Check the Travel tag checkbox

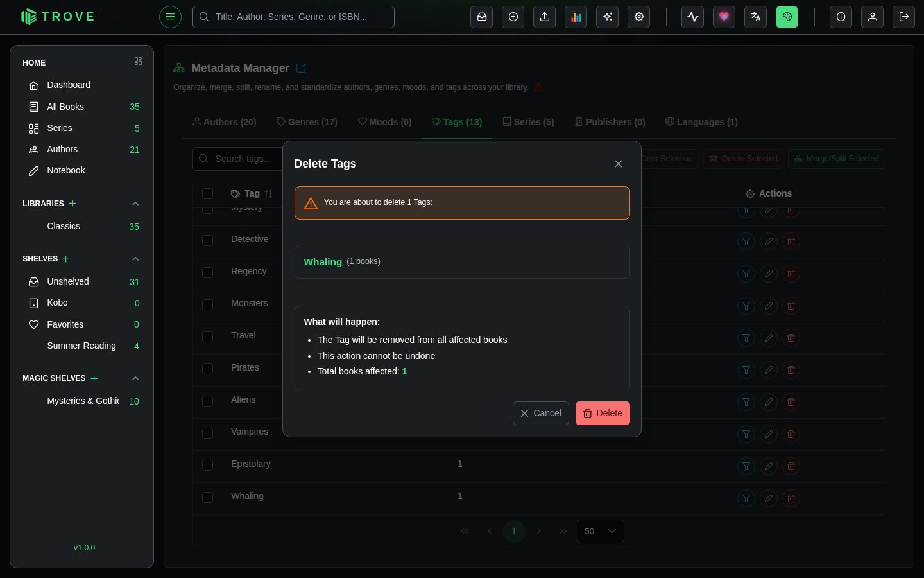click(207, 337)
